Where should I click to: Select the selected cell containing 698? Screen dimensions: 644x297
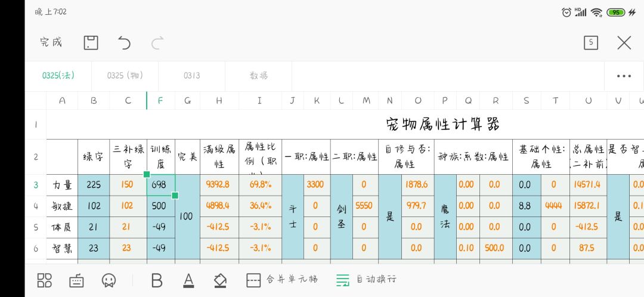click(160, 185)
